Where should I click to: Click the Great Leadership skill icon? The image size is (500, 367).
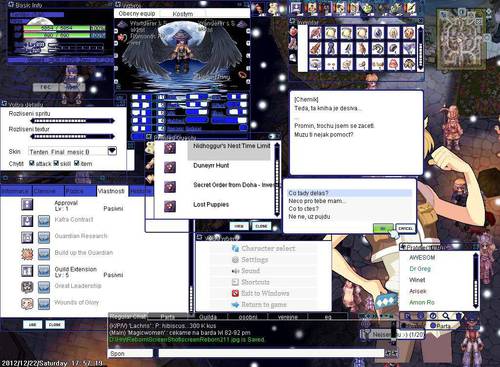click(27, 287)
